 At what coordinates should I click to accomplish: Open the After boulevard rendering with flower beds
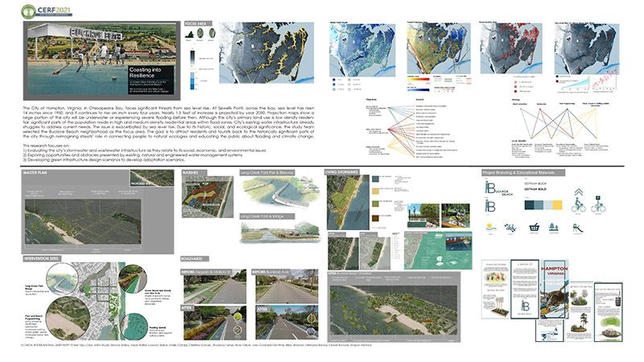[215, 323]
